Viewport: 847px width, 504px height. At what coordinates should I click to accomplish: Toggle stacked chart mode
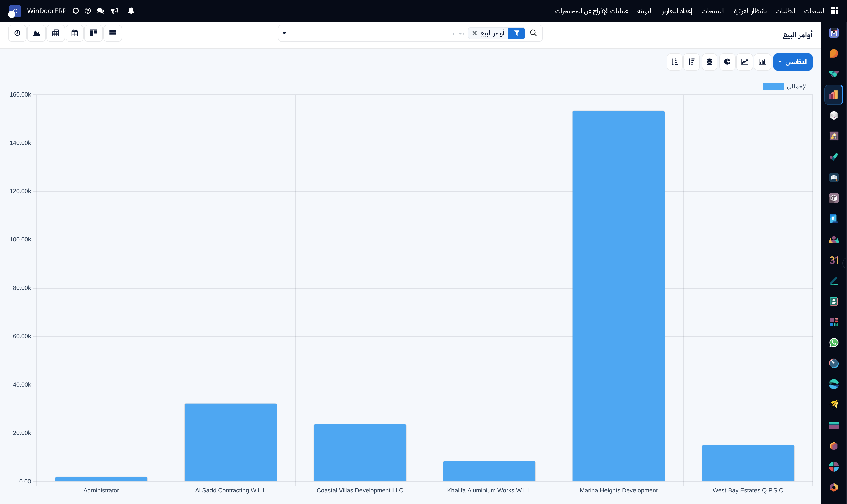click(x=709, y=62)
